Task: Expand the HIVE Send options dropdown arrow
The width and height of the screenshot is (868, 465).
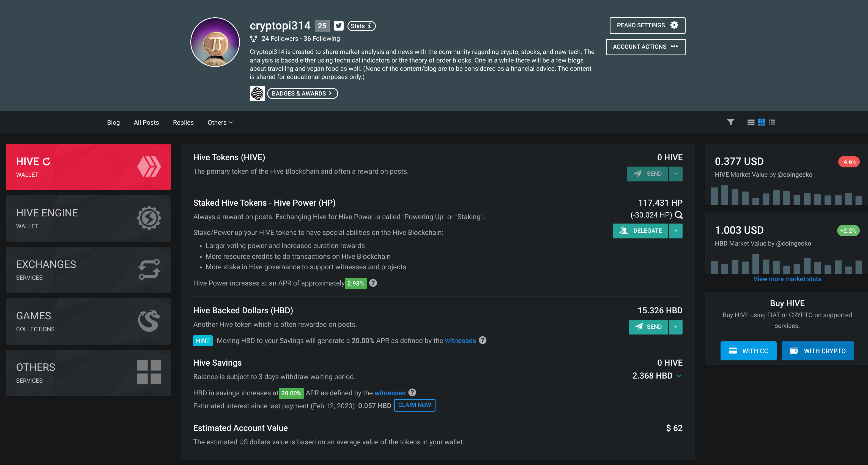Action: click(x=676, y=174)
